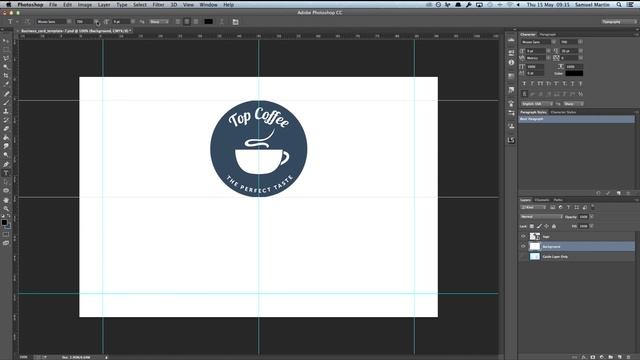Image resolution: width=640 pixels, height=360 pixels.
Task: Click the foreground color swatch
Action: (x=4, y=222)
